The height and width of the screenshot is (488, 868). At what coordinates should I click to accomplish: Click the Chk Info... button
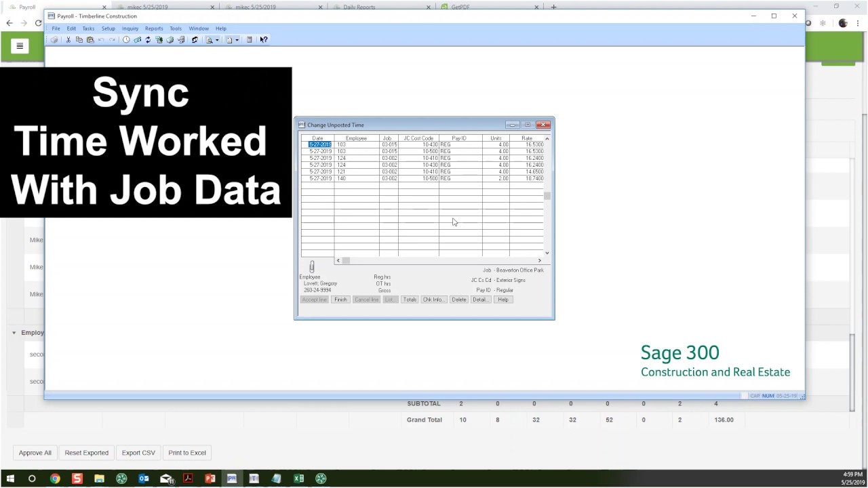[433, 300]
